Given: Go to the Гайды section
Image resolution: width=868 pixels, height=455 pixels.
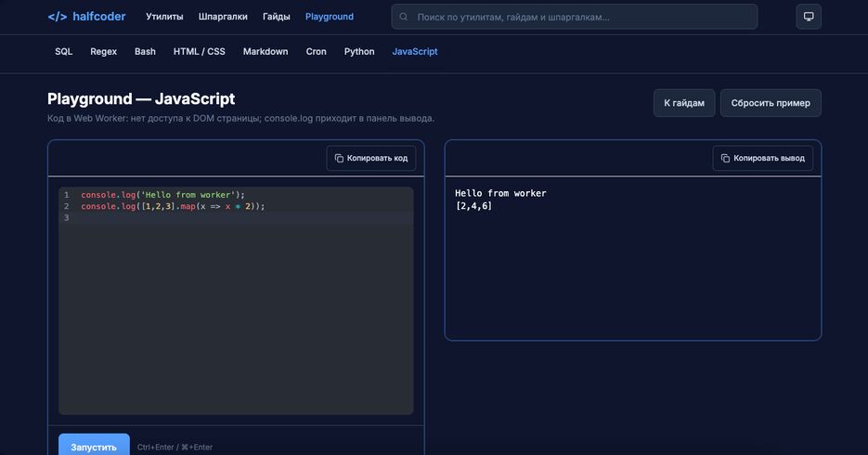Looking at the screenshot, I should click(x=277, y=17).
